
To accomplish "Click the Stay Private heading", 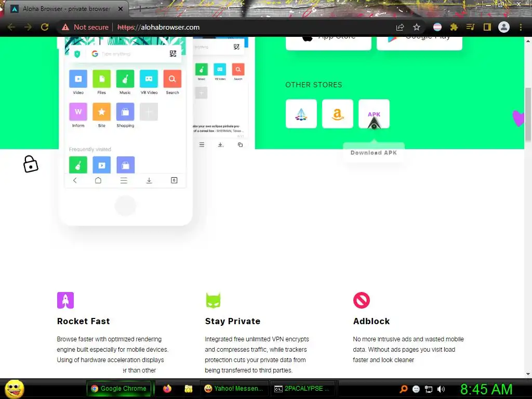I will pyautogui.click(x=233, y=321).
